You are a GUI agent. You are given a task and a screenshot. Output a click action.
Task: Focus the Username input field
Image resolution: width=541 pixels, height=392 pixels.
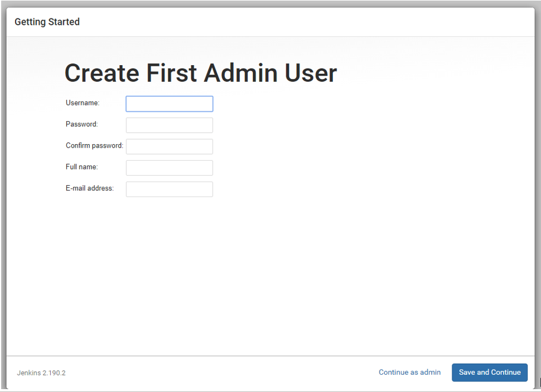pos(169,104)
